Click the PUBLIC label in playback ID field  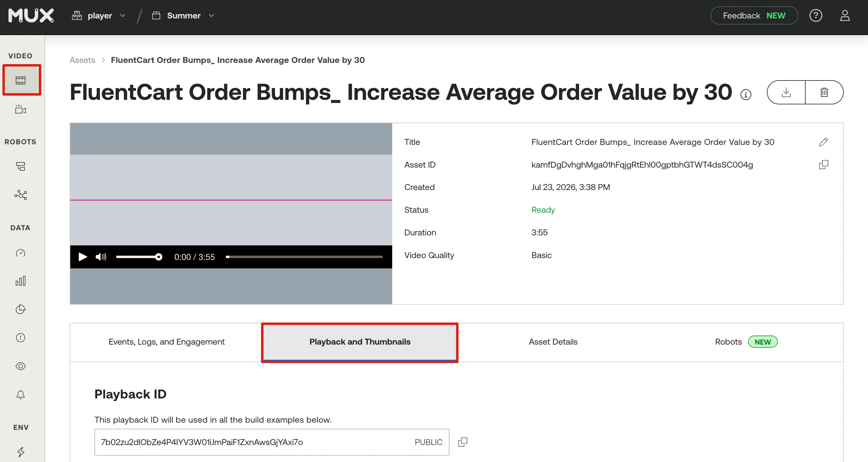[x=428, y=442]
